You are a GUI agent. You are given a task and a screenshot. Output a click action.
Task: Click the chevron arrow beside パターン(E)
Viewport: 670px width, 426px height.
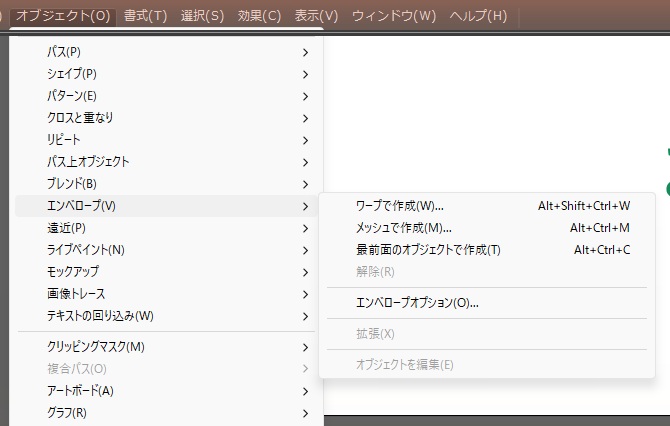pos(305,97)
